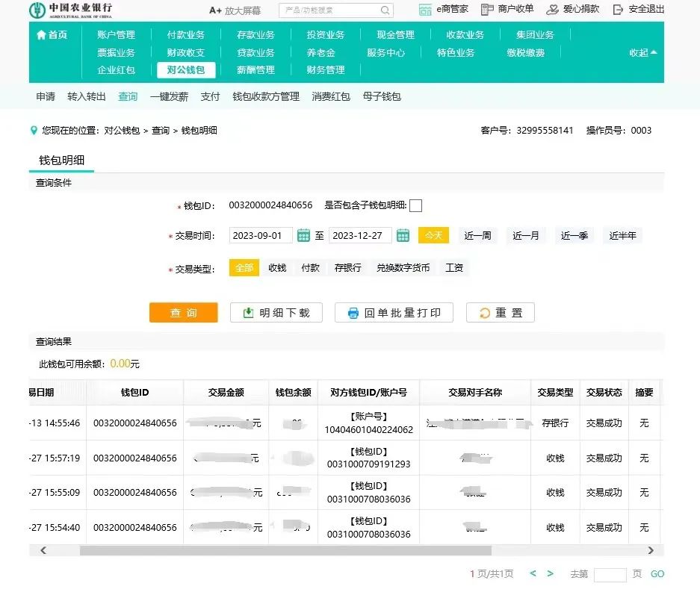Click the page number input field
This screenshot has width=700, height=604.
[x=610, y=575]
